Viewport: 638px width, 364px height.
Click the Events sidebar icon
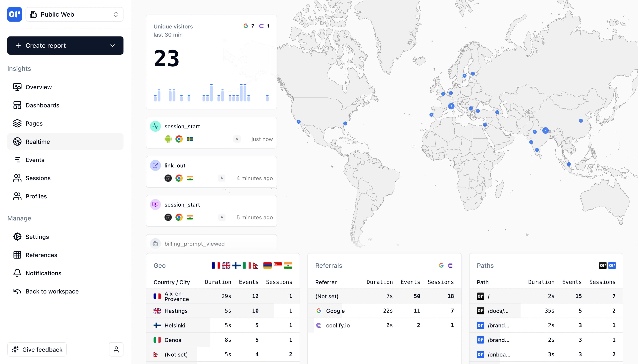[17, 160]
